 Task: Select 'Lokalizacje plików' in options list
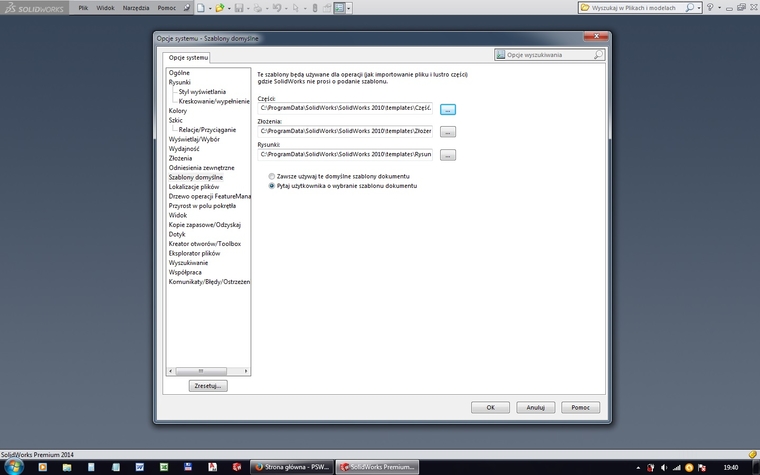(193, 187)
